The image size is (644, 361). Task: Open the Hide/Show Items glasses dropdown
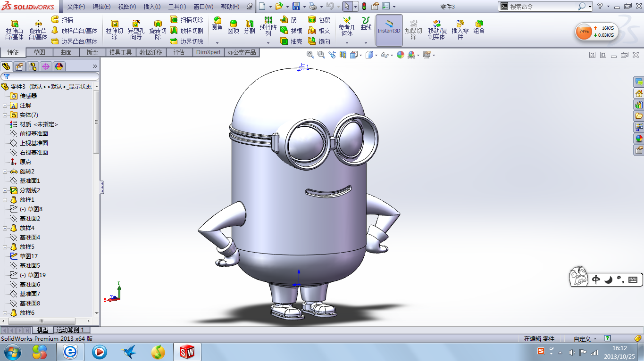pyautogui.click(x=391, y=55)
